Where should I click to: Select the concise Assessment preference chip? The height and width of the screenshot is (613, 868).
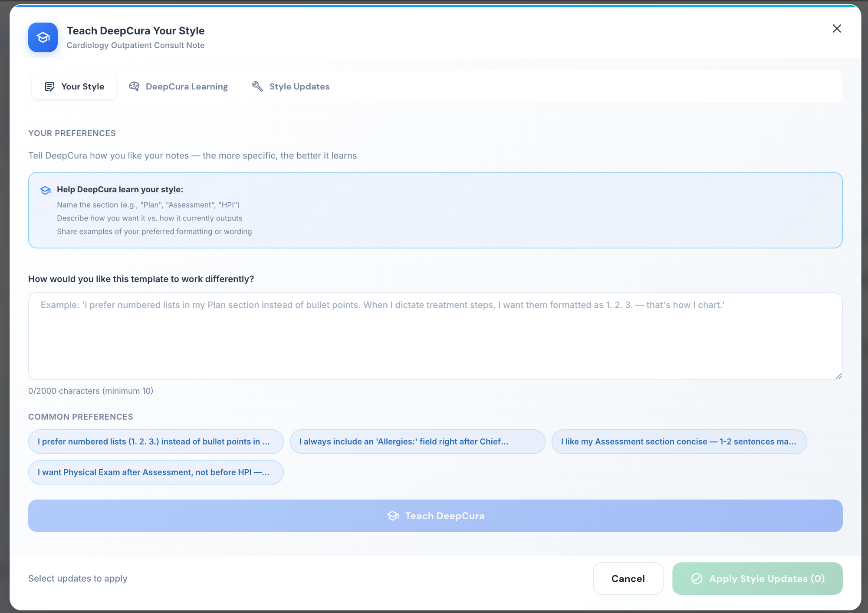pos(679,442)
